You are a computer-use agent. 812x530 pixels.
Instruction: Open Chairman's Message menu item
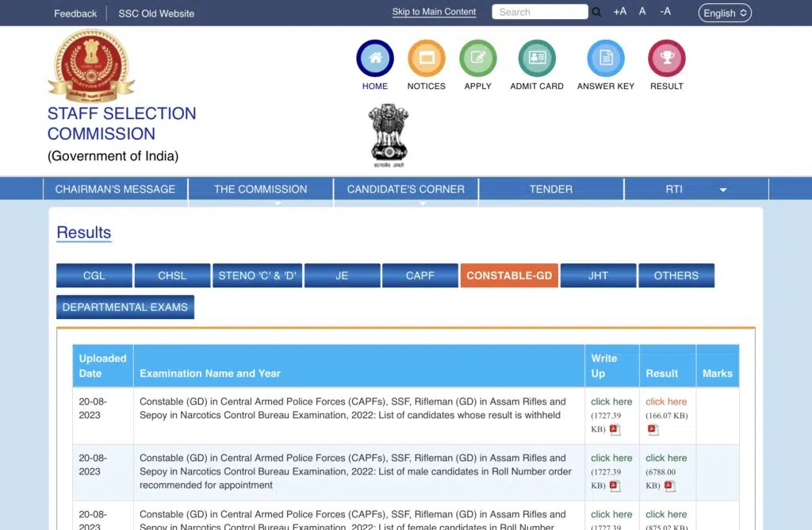click(x=115, y=189)
